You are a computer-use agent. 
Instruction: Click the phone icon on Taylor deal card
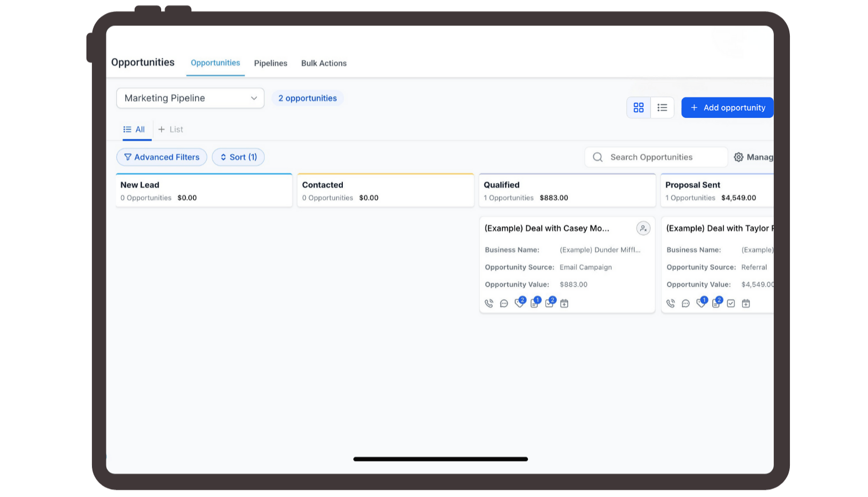(670, 303)
